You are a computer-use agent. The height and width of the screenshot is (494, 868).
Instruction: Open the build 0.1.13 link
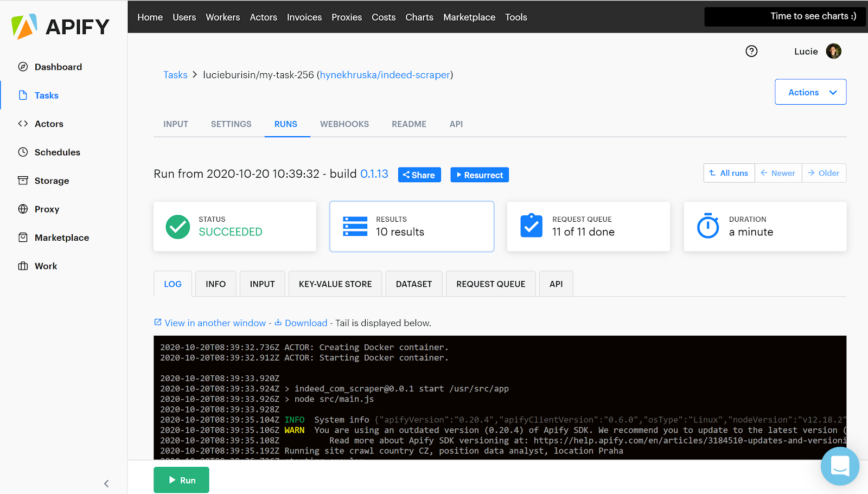pyautogui.click(x=374, y=174)
